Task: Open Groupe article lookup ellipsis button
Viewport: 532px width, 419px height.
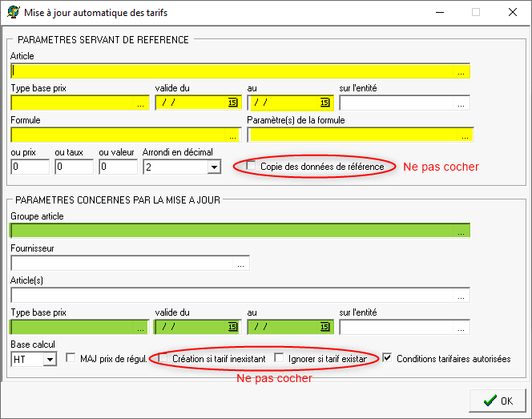Action: 461,232
